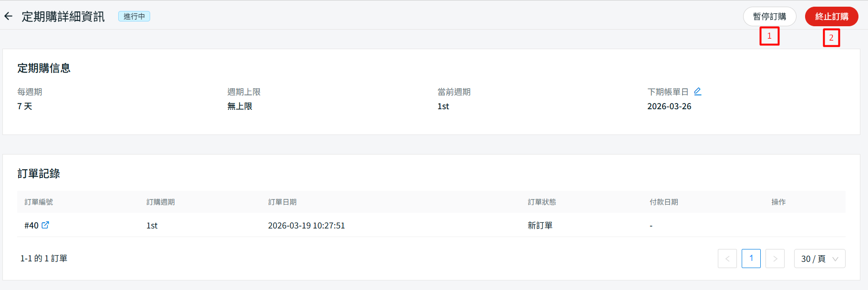This screenshot has width=868, height=290.
Task: Click the 訂單日期 column header
Action: 282,202
